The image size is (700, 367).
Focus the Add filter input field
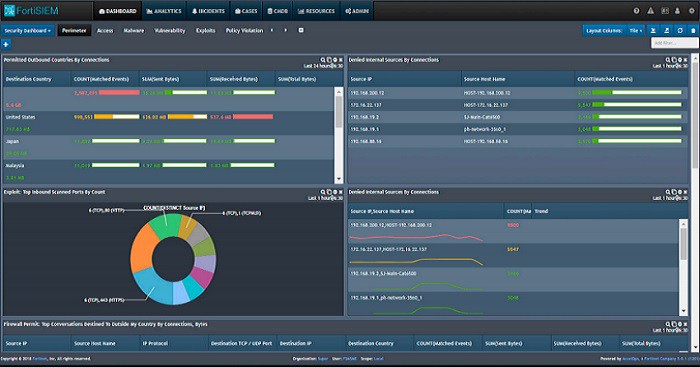[x=675, y=43]
